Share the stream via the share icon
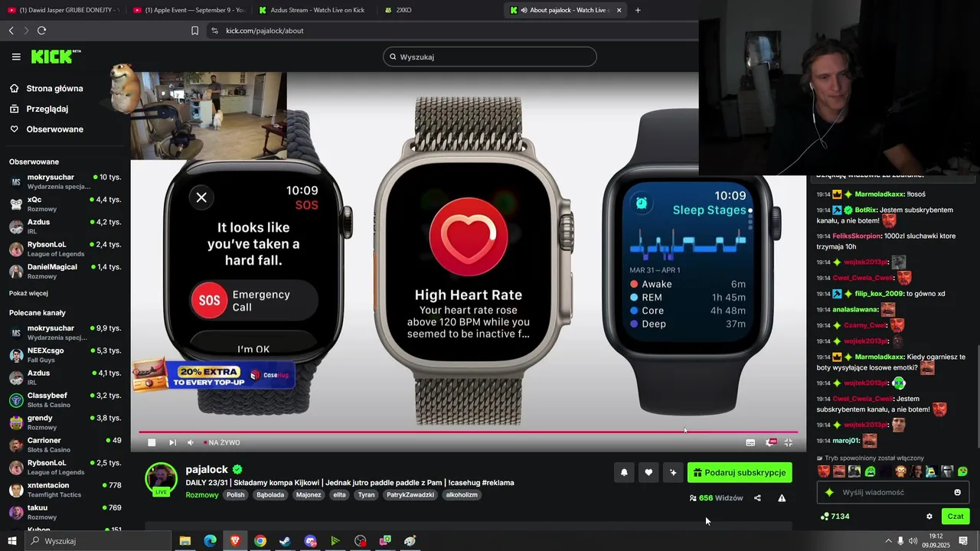Screen dimensions: 980x551 [x=757, y=498]
